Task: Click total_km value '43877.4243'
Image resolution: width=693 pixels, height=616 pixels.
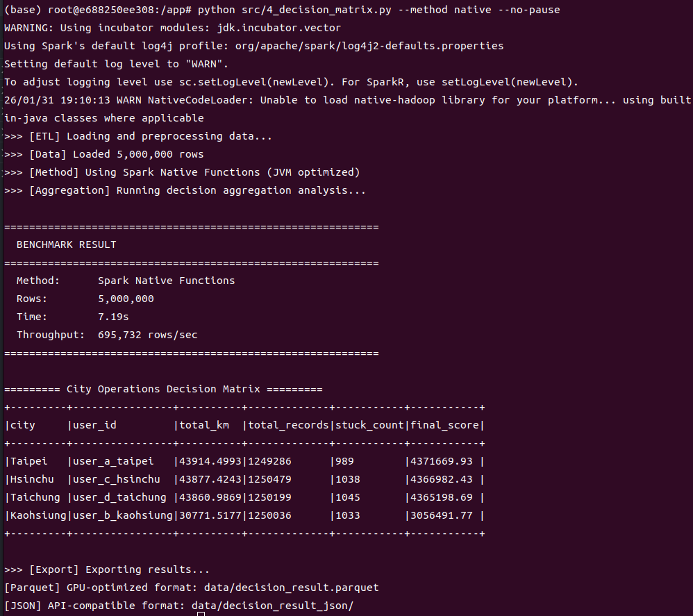Action: click(210, 479)
